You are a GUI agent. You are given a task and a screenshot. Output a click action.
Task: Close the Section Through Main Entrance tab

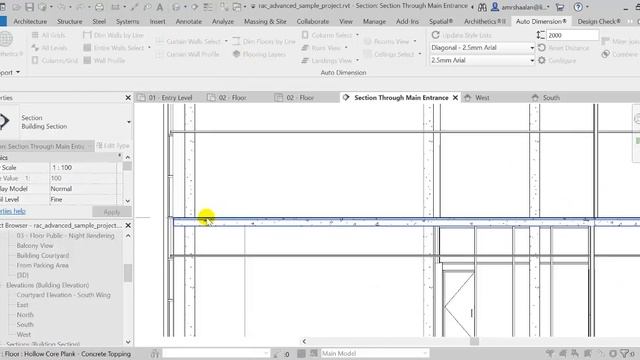[x=455, y=98]
